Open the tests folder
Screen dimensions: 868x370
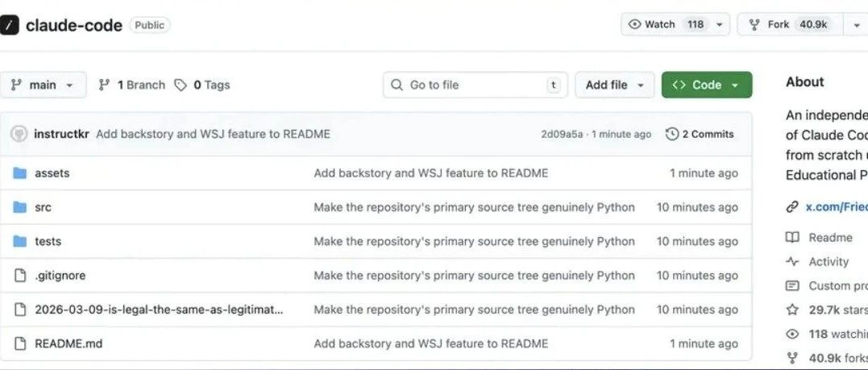pos(48,242)
